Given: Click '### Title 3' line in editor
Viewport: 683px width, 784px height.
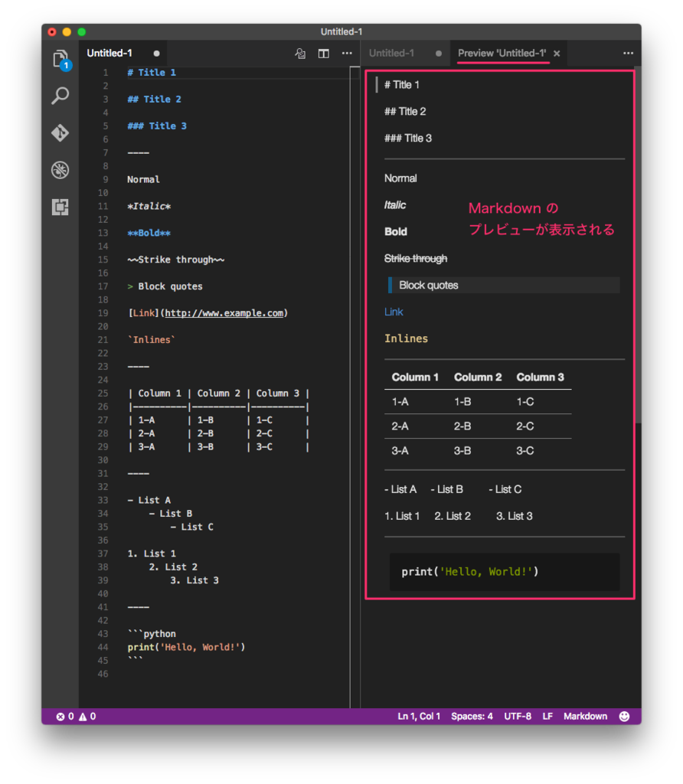Looking at the screenshot, I should click(x=157, y=126).
